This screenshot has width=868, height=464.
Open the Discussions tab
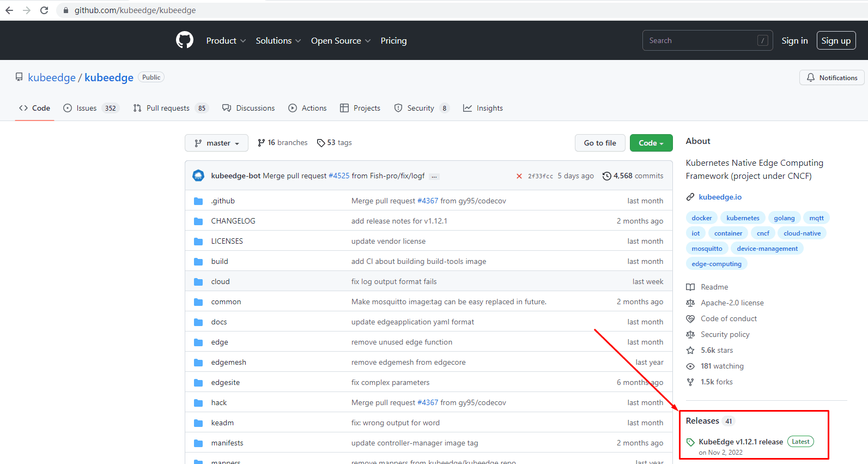click(x=248, y=108)
